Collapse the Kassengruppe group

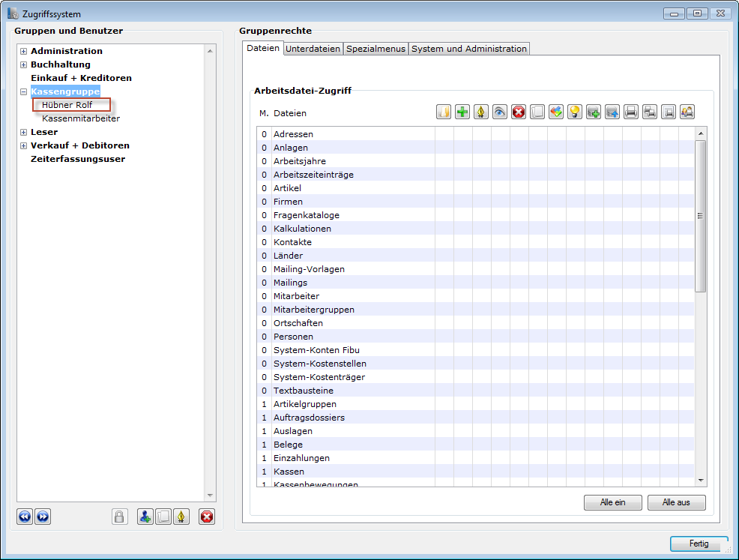(x=23, y=91)
